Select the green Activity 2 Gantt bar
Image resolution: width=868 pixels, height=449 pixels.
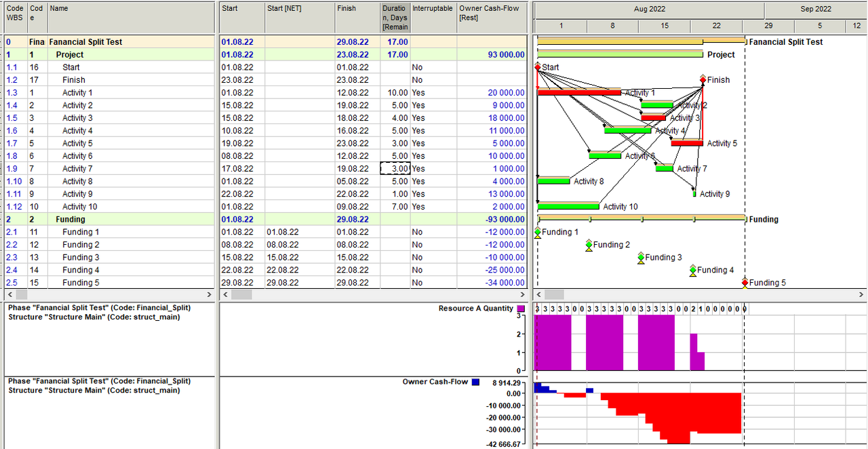(657, 105)
